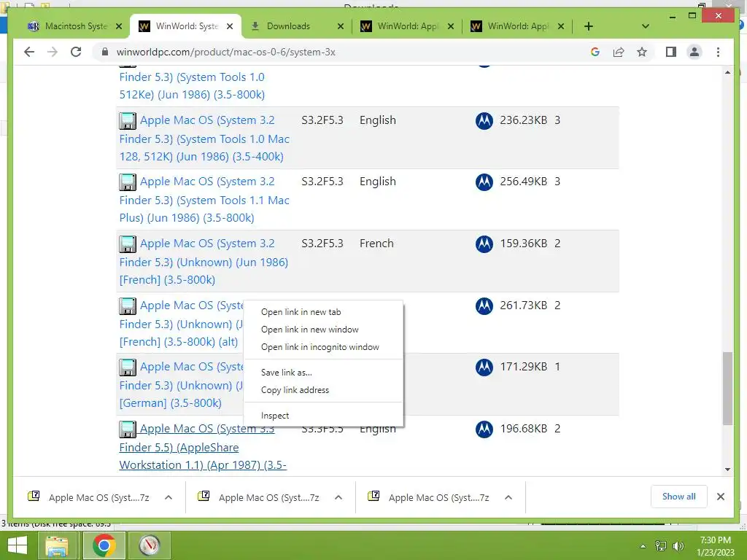747x560 pixels.
Task: Click Motorola icon in 236.23KB row
Action: (484, 120)
